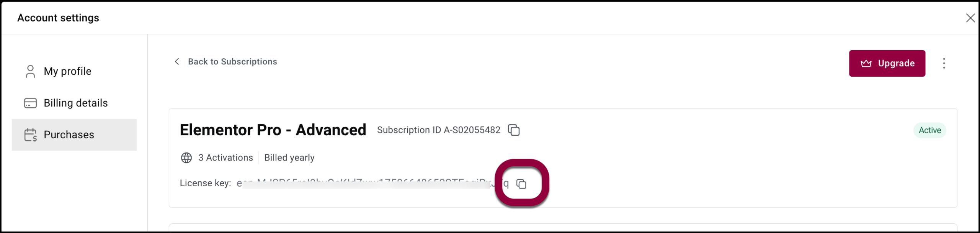Click the 3 Activations label

[225, 158]
